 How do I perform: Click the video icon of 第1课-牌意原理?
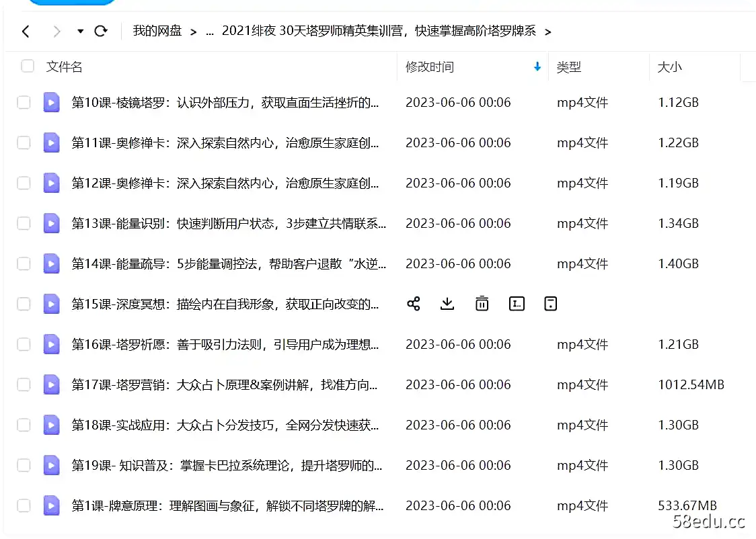(x=51, y=505)
